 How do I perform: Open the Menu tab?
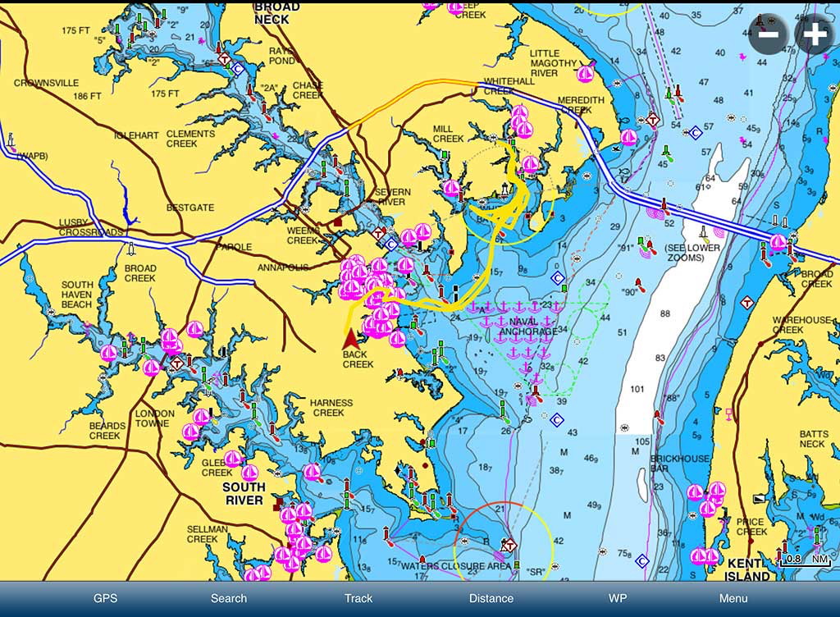[x=733, y=598]
